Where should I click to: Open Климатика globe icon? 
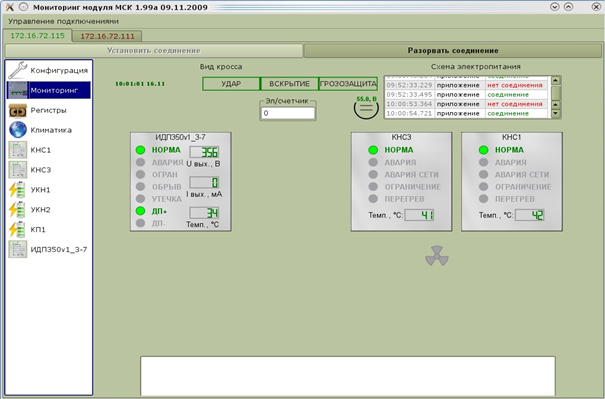point(18,130)
